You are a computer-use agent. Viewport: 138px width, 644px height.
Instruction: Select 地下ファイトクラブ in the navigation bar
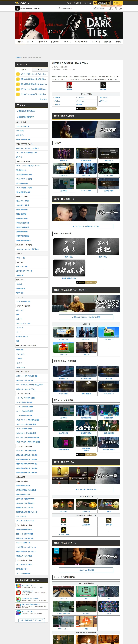click(x=81, y=42)
